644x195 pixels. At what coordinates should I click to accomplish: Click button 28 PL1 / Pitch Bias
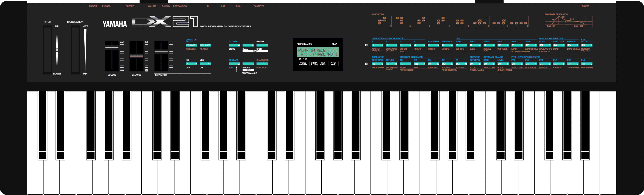[x=531, y=64]
